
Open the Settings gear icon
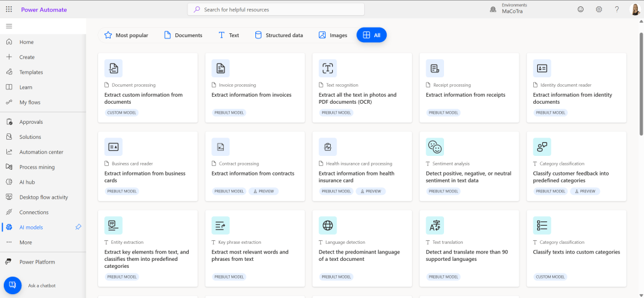(x=599, y=9)
